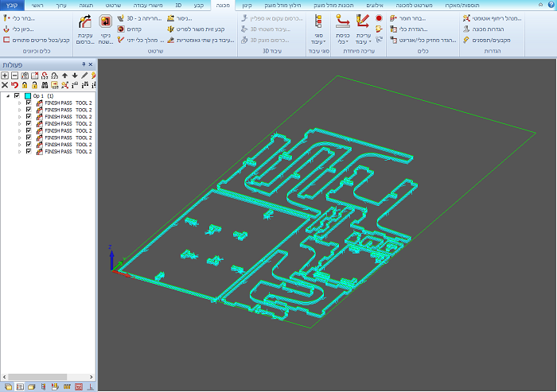Open Define Tool Holder/Aggregate command

tap(423, 40)
